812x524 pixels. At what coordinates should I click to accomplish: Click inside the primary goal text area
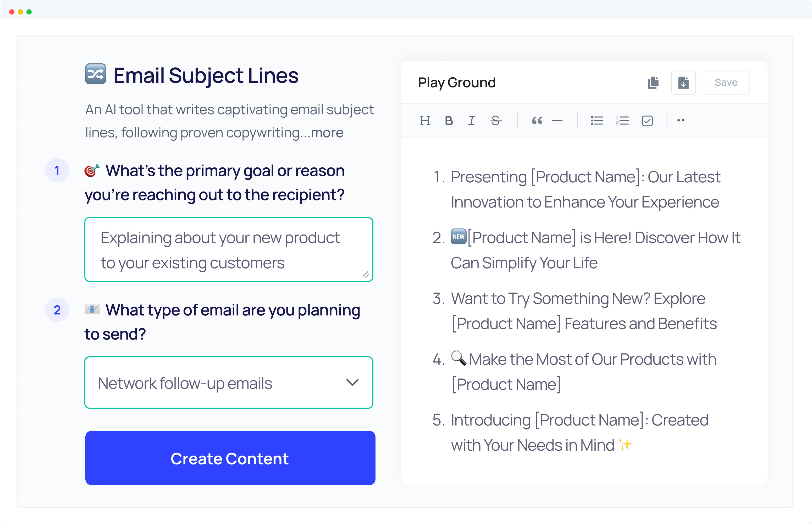point(229,249)
